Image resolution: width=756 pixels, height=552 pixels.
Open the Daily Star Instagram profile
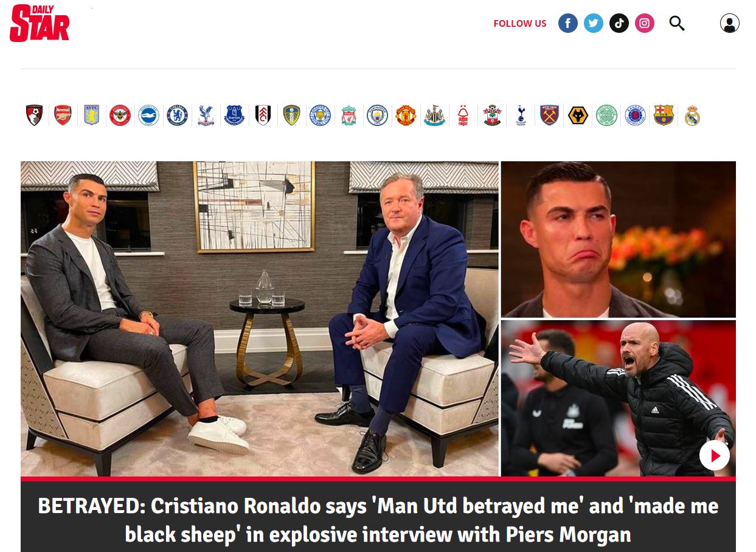pyautogui.click(x=645, y=23)
